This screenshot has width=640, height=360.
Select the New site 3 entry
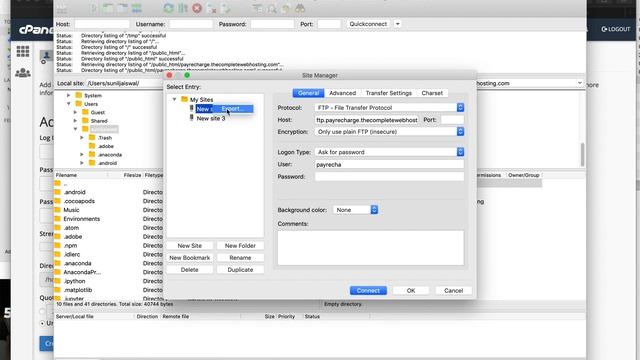tap(211, 118)
